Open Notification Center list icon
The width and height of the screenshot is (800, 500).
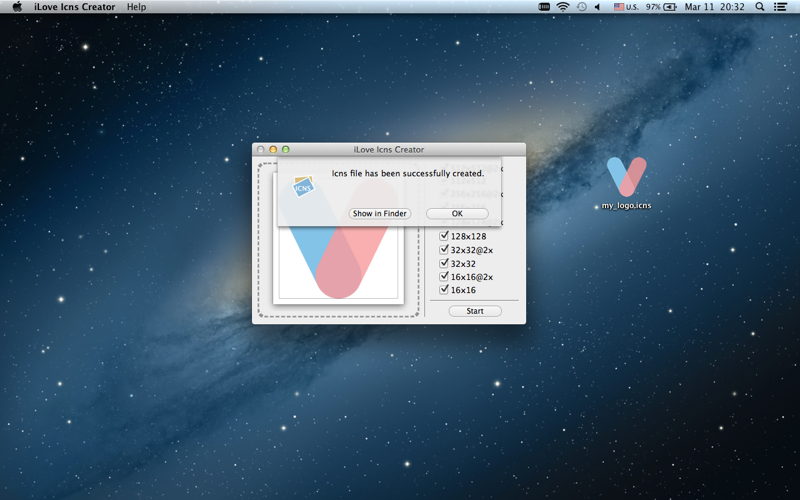(x=780, y=7)
